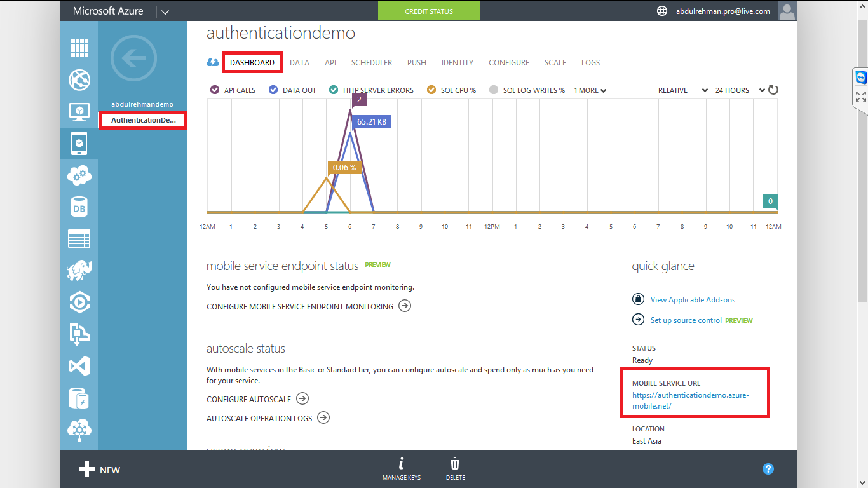The width and height of the screenshot is (868, 488).
Task: Click the globe language icon in header
Action: click(x=662, y=11)
